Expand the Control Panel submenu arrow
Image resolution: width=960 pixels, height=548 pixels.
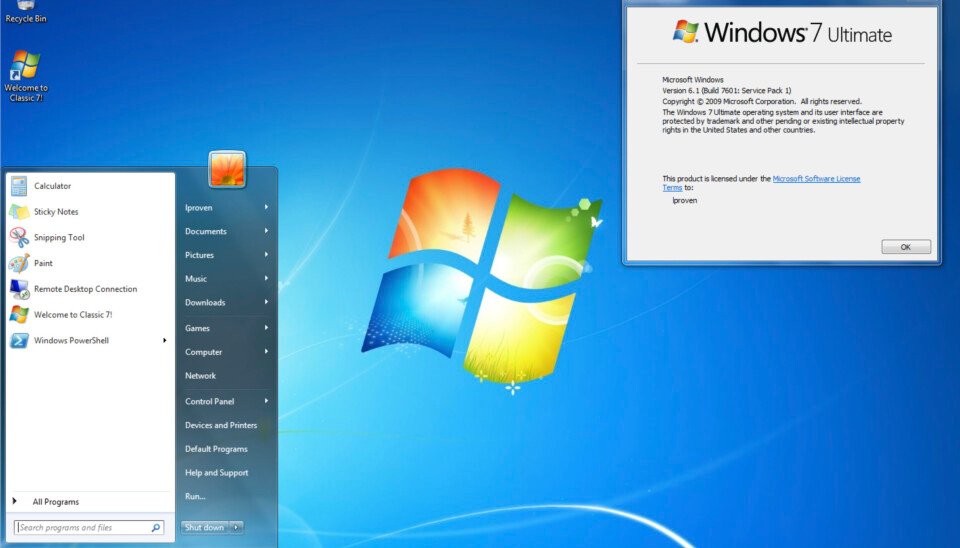click(266, 401)
